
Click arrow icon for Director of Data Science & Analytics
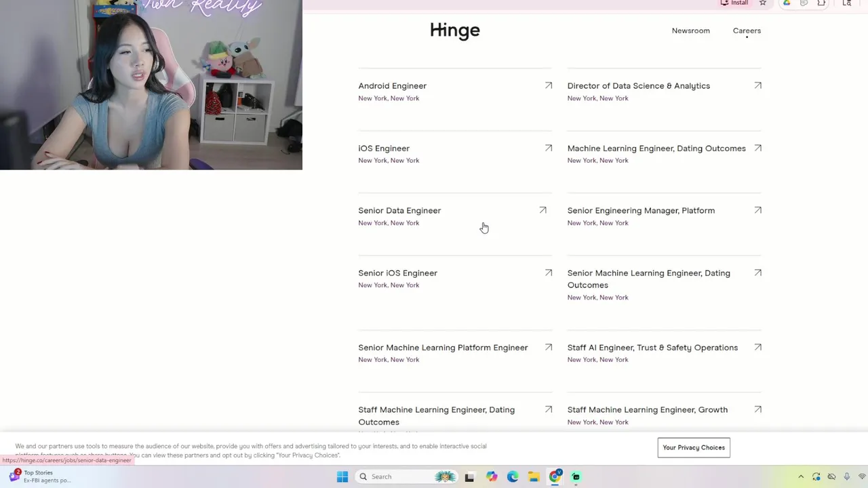[x=757, y=85]
